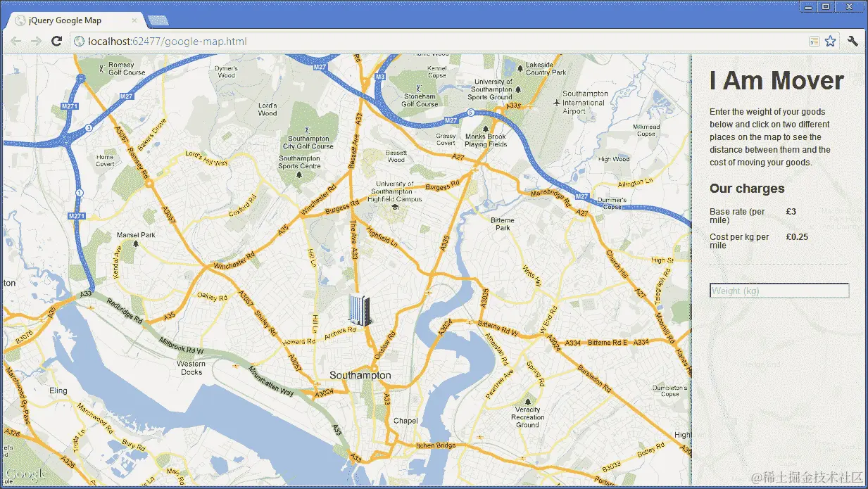Viewport: 868px width, 489px height.
Task: Click the Southampton International Airport icon
Action: click(556, 103)
